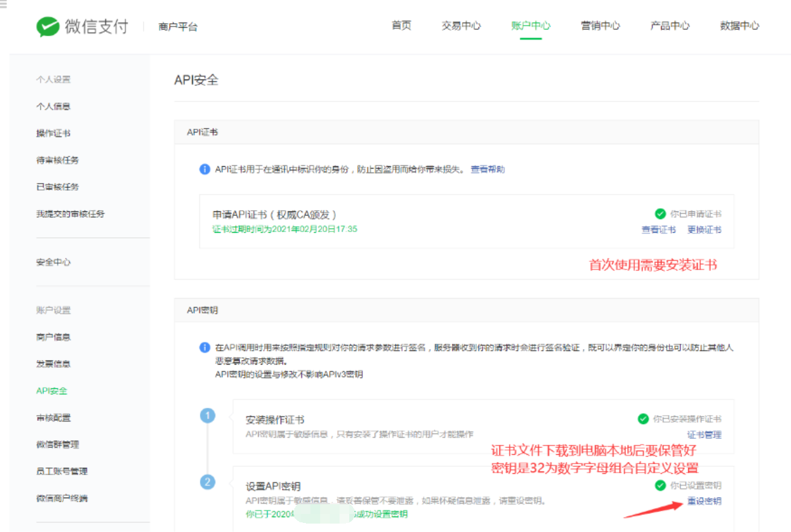The image size is (791, 532).
Task: Click the WeChat Pay logo icon
Action: (x=48, y=27)
